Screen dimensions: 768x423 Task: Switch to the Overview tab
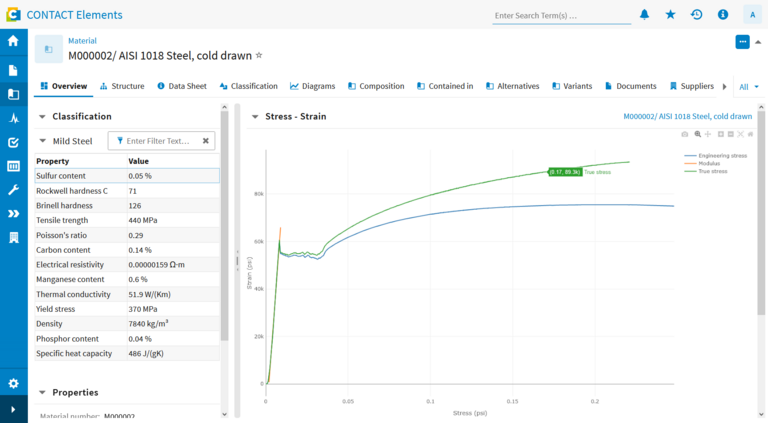(64, 86)
